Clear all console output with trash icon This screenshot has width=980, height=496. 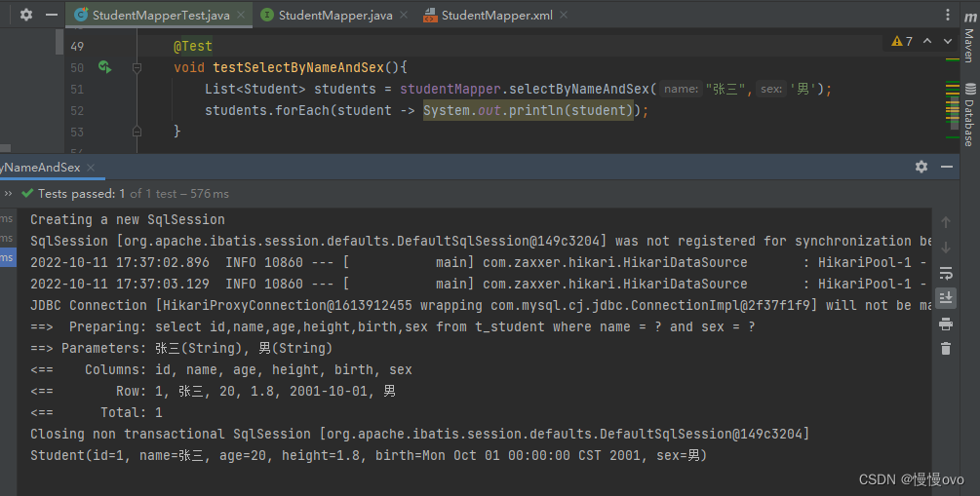[945, 348]
